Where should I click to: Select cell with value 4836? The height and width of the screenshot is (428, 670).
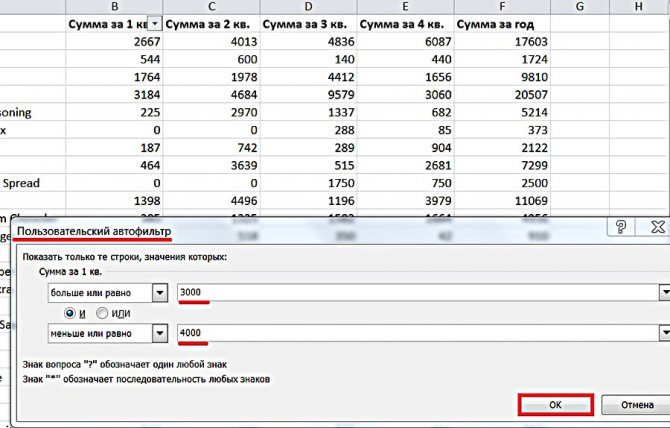pos(308,41)
